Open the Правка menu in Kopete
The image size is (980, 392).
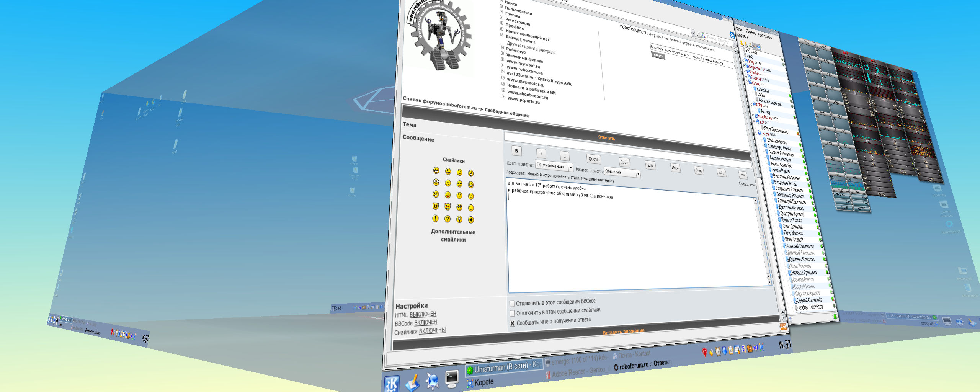(751, 32)
